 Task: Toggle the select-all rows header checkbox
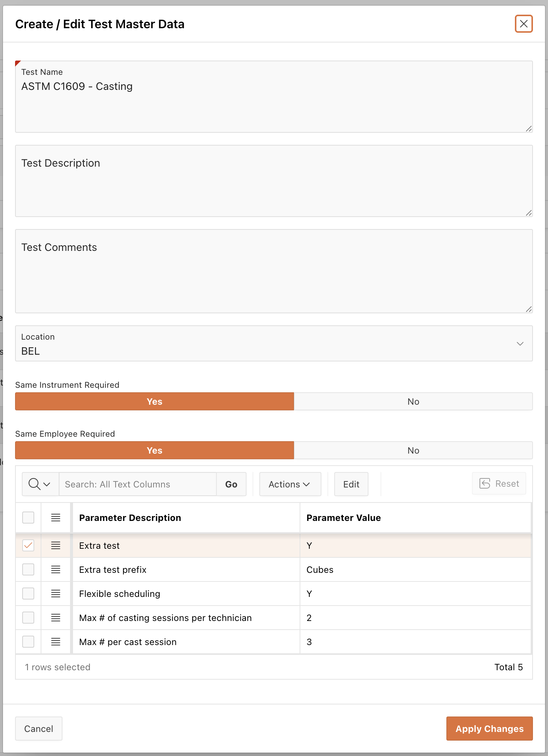[28, 518]
